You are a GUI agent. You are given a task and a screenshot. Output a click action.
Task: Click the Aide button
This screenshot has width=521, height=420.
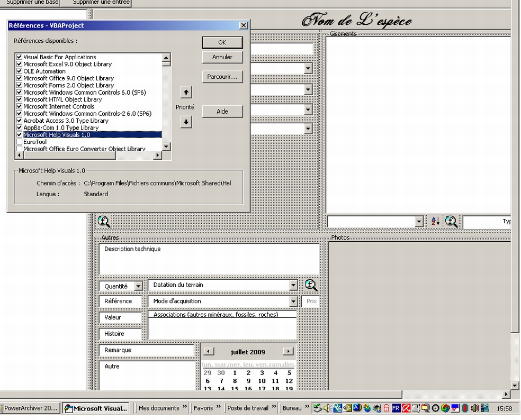click(222, 112)
